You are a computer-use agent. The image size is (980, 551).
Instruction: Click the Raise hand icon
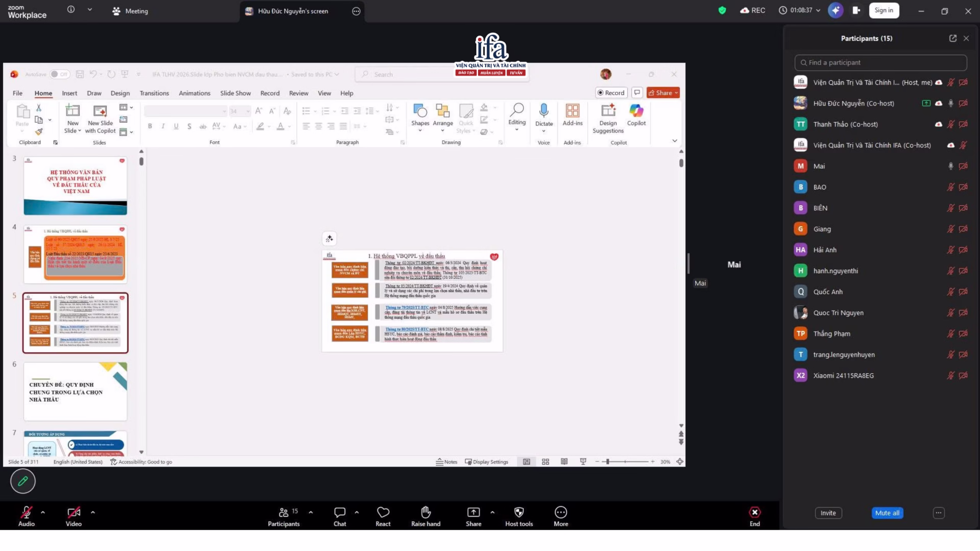(x=426, y=512)
